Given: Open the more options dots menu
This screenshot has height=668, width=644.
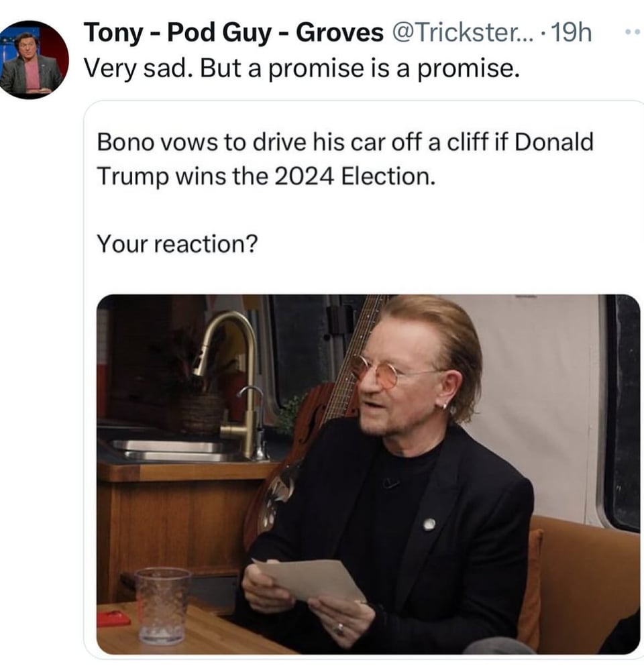Looking at the screenshot, I should [631, 32].
